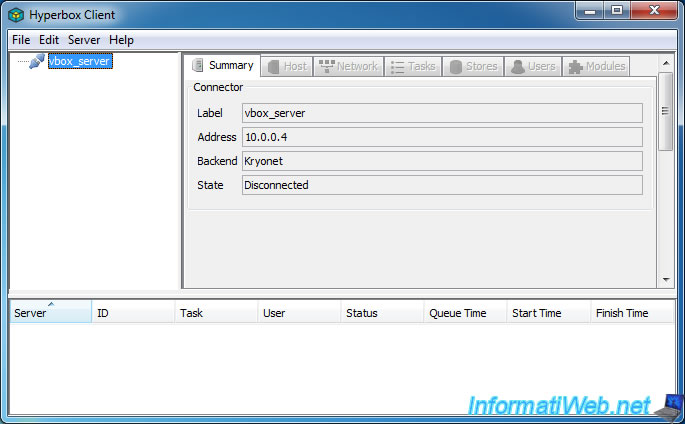Click the summary panel scroll down arrow
Viewport: 685px width, 424px height.
pyautogui.click(x=665, y=280)
